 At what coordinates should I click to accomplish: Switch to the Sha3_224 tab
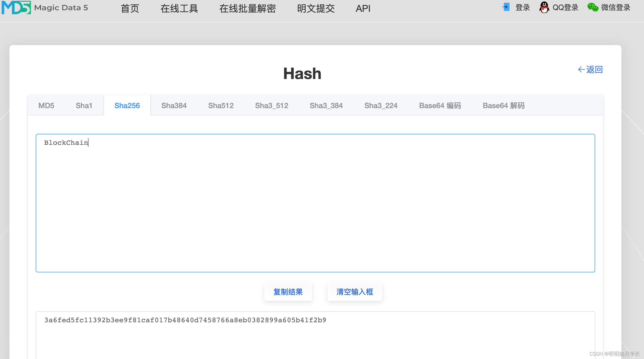381,105
